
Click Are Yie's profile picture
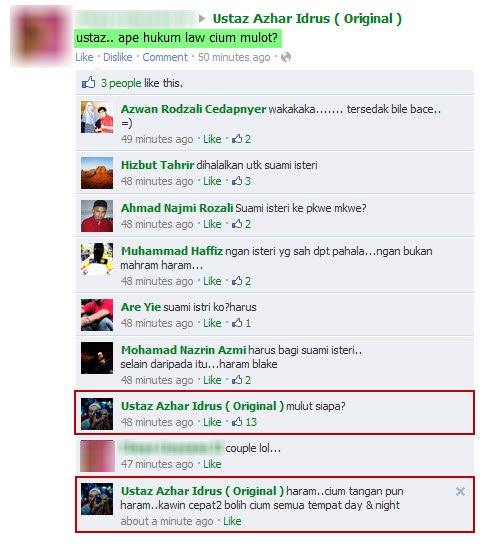point(97,315)
